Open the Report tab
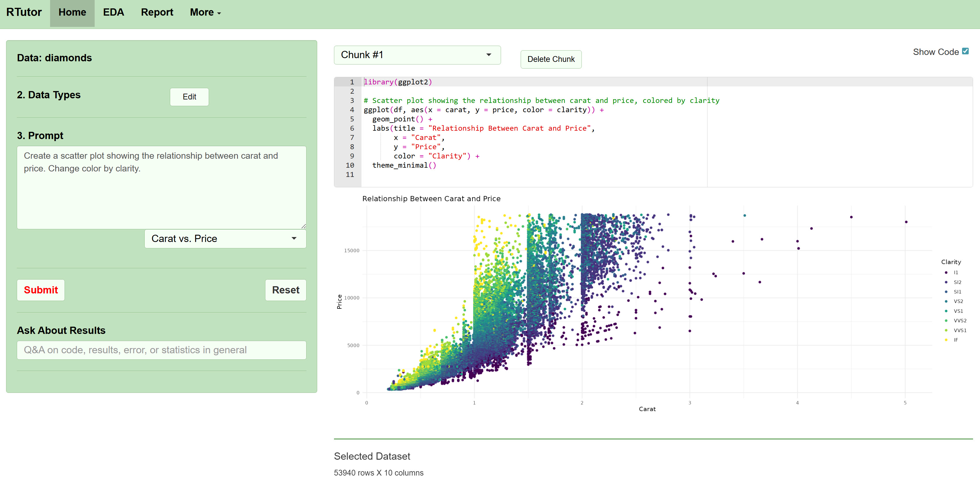Viewport: 980px width, 477px height. point(157,12)
